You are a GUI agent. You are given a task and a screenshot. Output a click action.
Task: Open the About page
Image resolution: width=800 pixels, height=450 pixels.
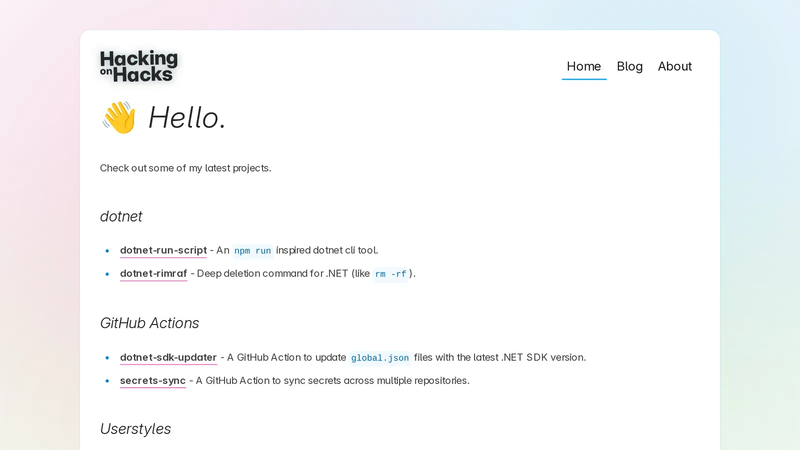pos(674,66)
